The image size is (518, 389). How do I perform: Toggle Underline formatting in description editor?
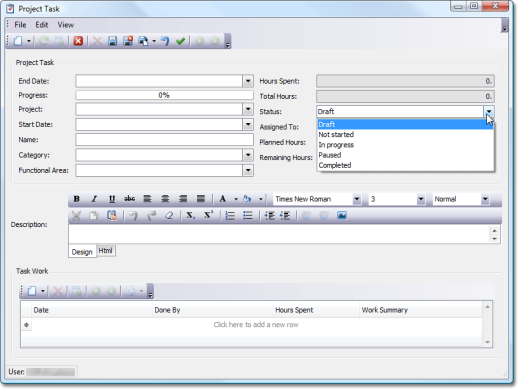click(x=112, y=199)
